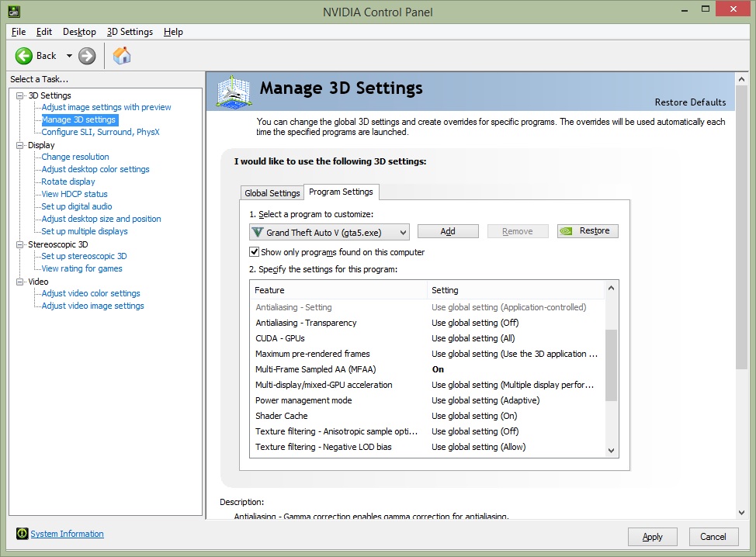The height and width of the screenshot is (557, 756).
Task: Open Set up digital audio task
Action: pos(77,206)
